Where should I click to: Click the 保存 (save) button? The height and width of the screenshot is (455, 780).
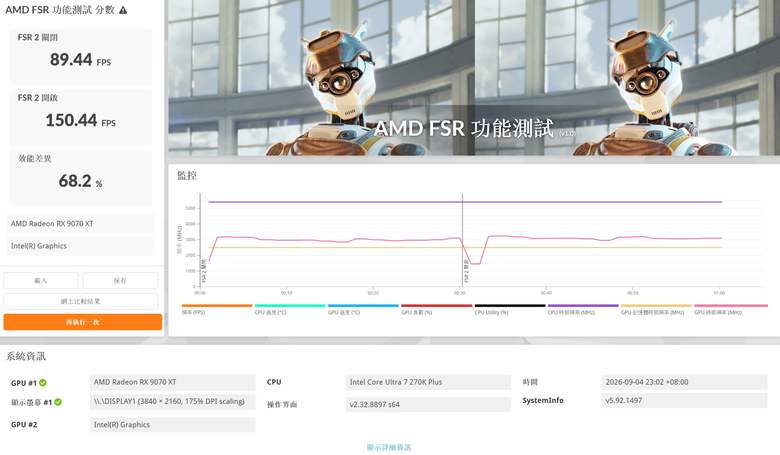pyautogui.click(x=120, y=280)
